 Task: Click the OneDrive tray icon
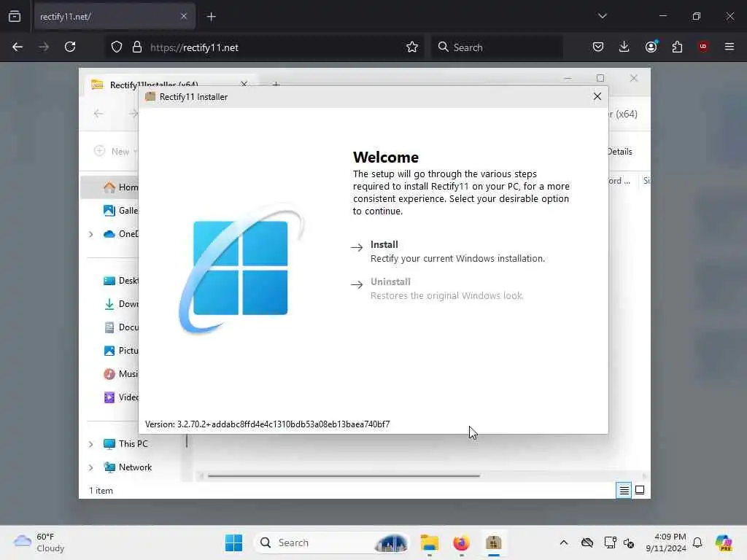click(x=587, y=542)
